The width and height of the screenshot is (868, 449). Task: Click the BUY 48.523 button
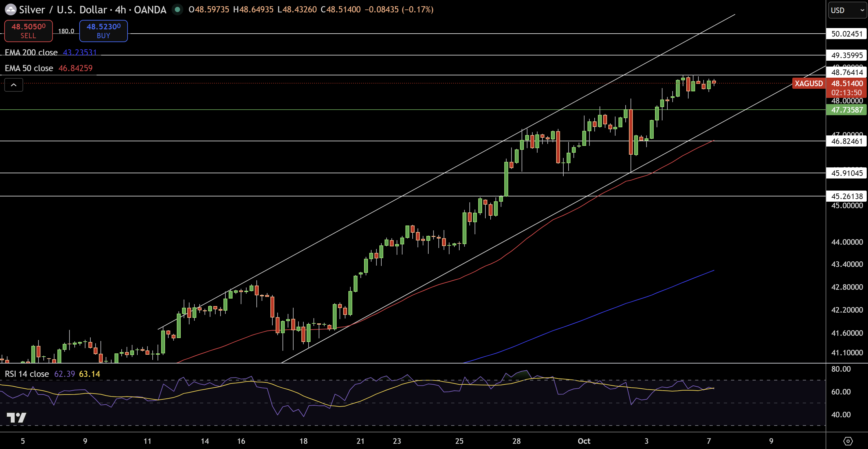(x=103, y=31)
